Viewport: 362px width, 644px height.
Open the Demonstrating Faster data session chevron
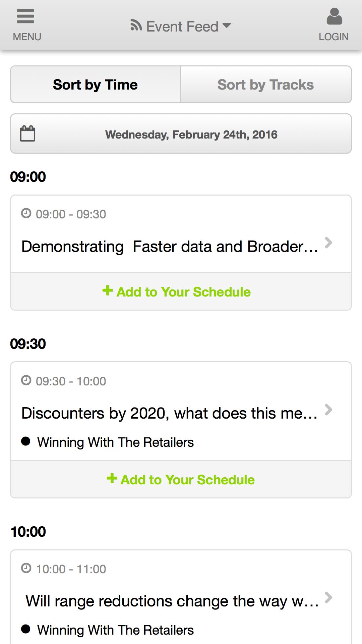coord(328,243)
